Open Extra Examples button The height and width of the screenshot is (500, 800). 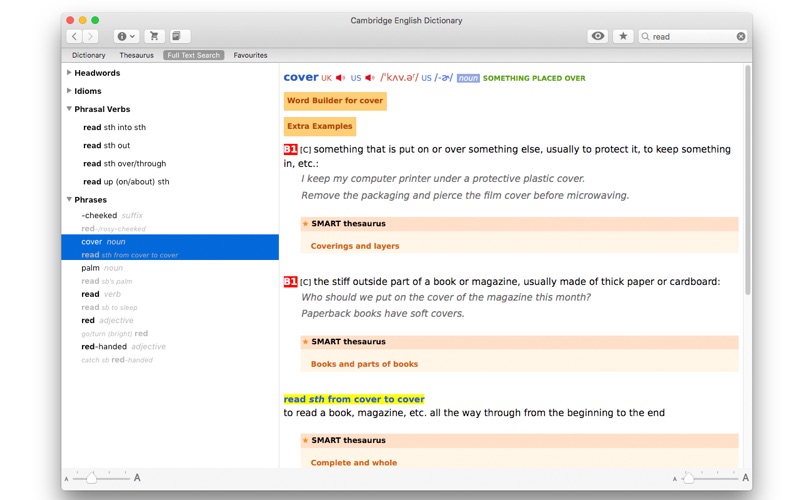point(319,127)
